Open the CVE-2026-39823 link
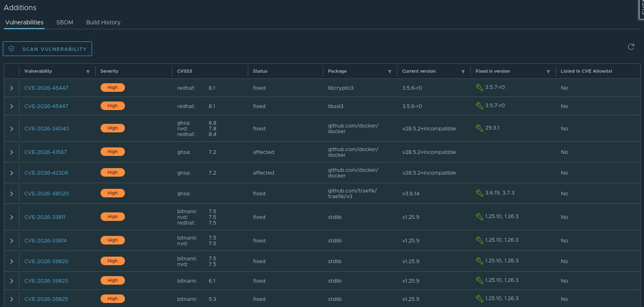Screen dimensions: 644x307 pos(46,281)
